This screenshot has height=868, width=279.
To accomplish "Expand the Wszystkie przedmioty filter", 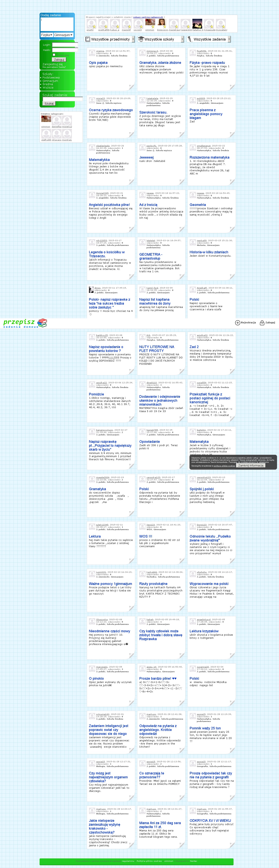I will [110, 39].
